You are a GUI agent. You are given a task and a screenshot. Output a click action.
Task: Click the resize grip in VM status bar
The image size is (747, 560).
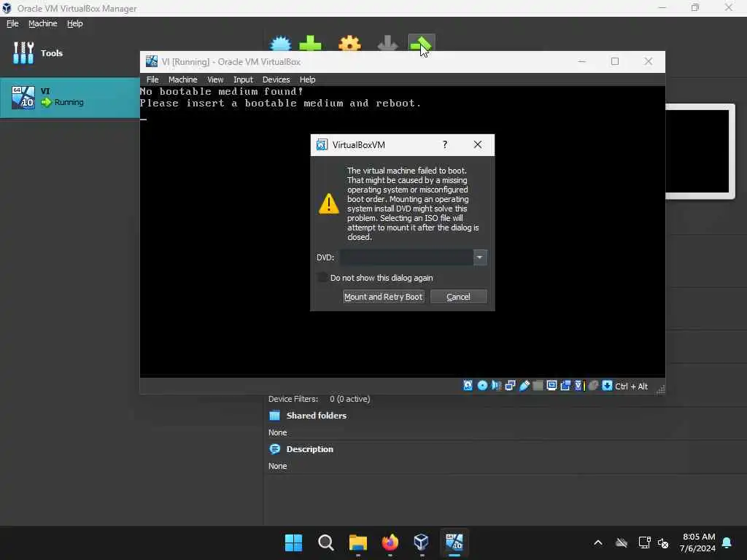coord(660,389)
